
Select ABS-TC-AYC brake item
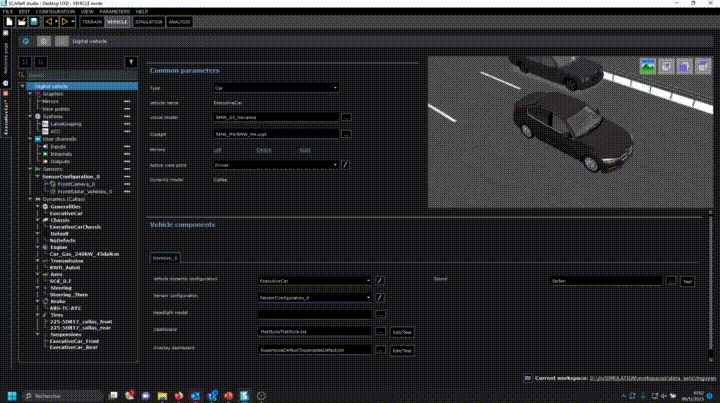coord(65,308)
